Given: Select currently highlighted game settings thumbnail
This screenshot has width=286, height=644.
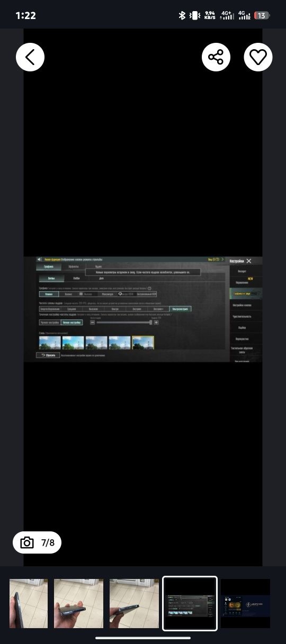Looking at the screenshot, I should (190, 603).
